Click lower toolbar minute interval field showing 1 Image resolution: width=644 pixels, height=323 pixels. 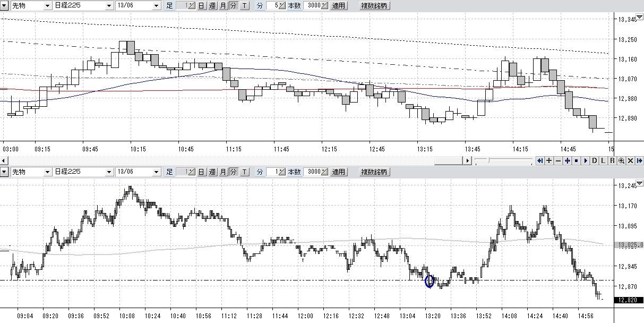(277, 172)
